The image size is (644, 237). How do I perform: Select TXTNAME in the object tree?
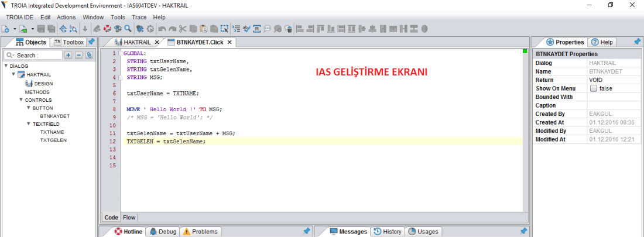52,132
